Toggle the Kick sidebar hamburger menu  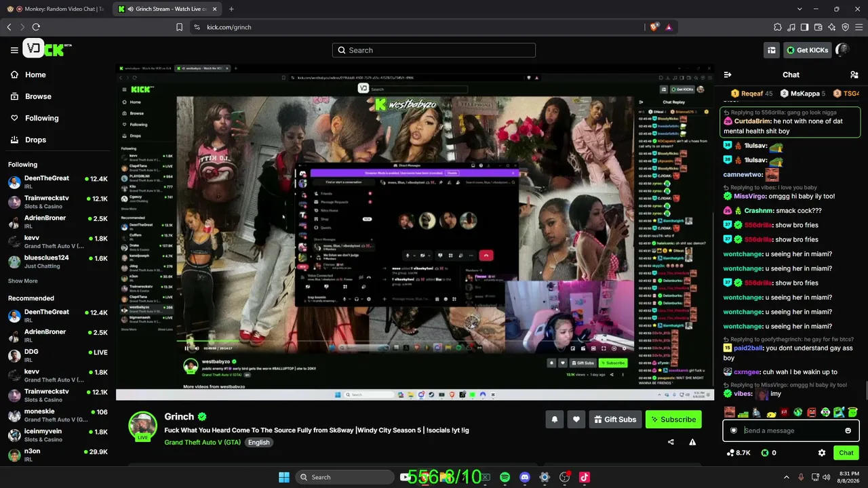pyautogui.click(x=14, y=50)
